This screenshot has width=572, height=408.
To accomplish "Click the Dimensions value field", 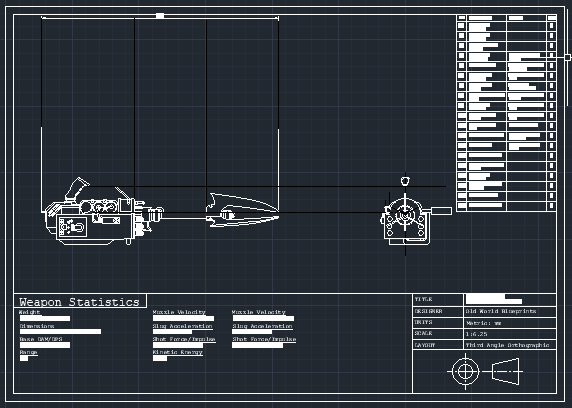I will [60, 332].
